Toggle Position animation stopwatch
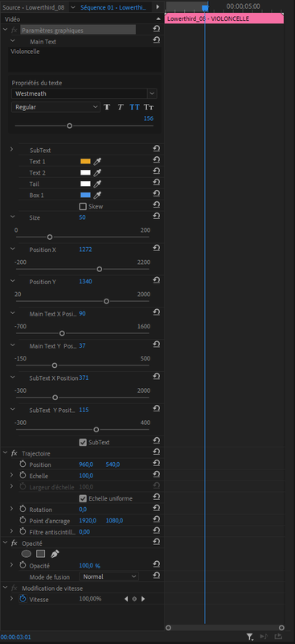The width and height of the screenshot is (295, 644). [x=23, y=464]
